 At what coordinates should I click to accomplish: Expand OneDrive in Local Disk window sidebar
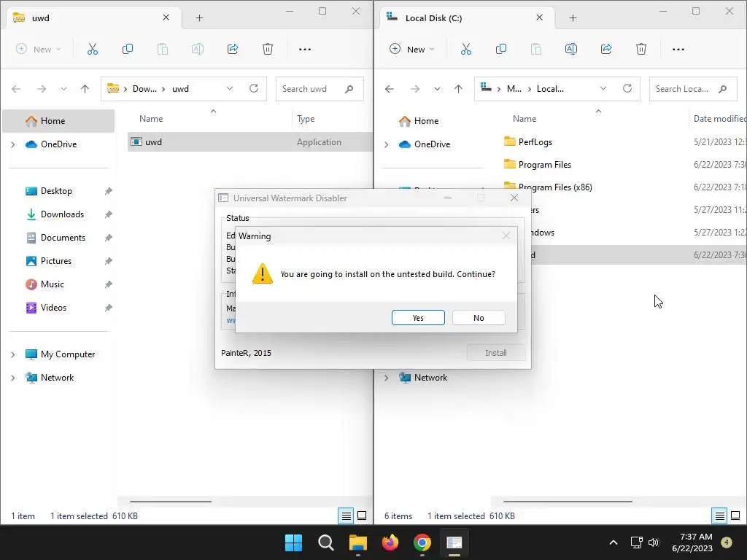[x=387, y=144]
